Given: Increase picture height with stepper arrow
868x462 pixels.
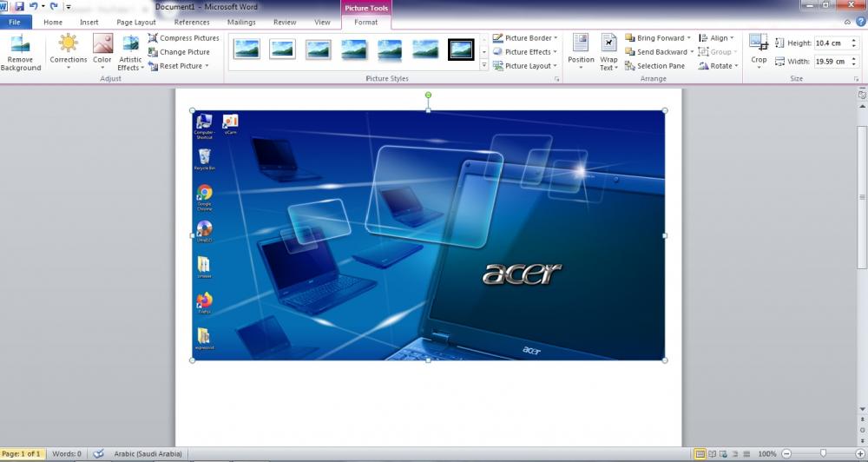Looking at the screenshot, I should [x=854, y=40].
